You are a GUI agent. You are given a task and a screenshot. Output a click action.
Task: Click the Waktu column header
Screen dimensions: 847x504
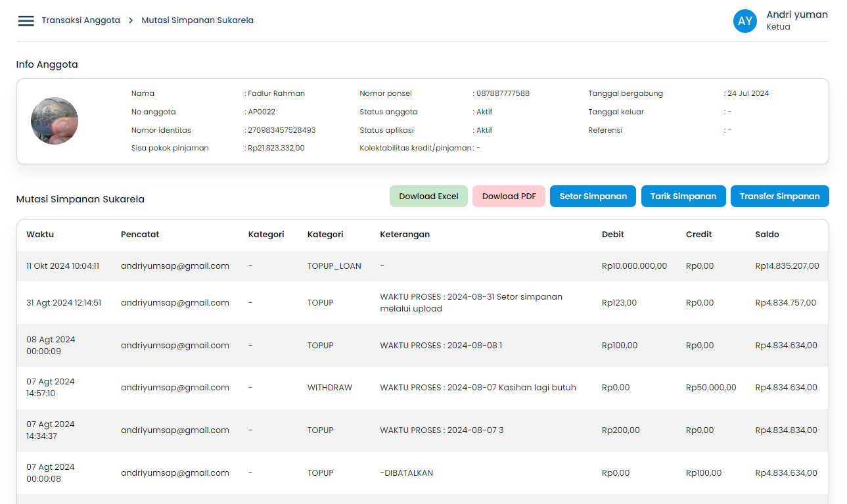(x=40, y=235)
